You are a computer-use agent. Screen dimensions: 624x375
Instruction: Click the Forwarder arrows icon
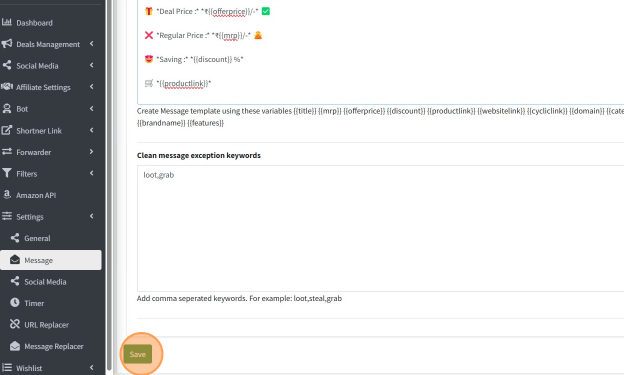[x=7, y=151]
